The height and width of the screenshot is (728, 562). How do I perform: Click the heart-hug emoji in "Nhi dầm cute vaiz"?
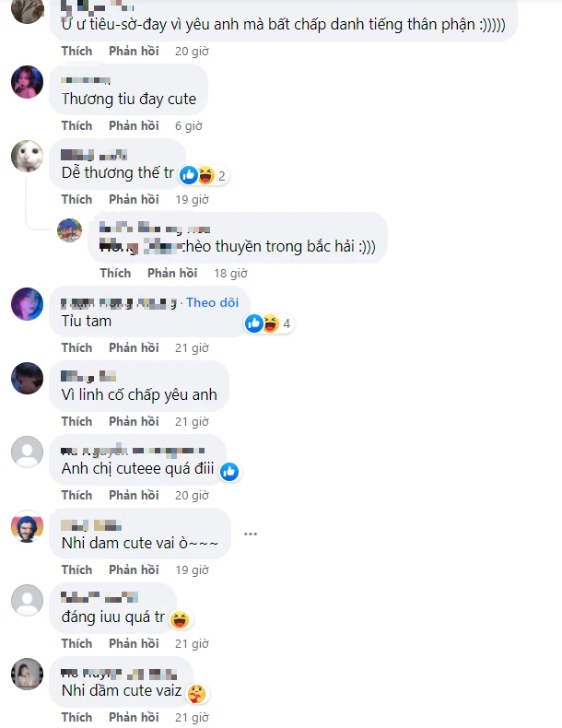click(196, 694)
